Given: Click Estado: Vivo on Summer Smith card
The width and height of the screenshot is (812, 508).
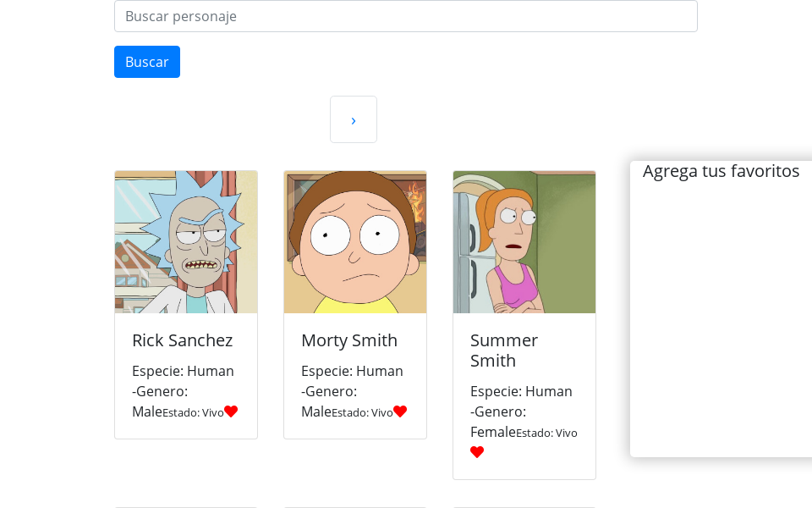Looking at the screenshot, I should point(547,433).
